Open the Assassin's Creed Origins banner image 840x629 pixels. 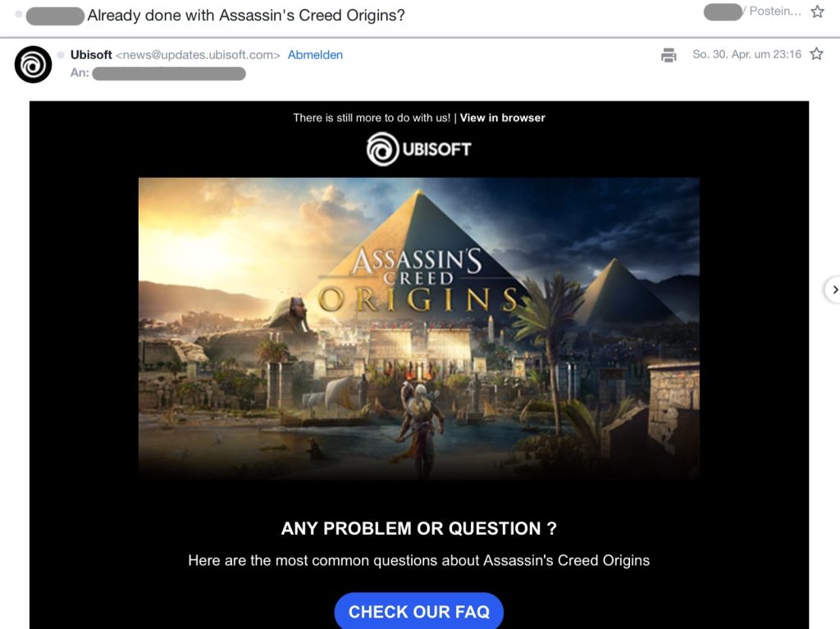coord(419,328)
